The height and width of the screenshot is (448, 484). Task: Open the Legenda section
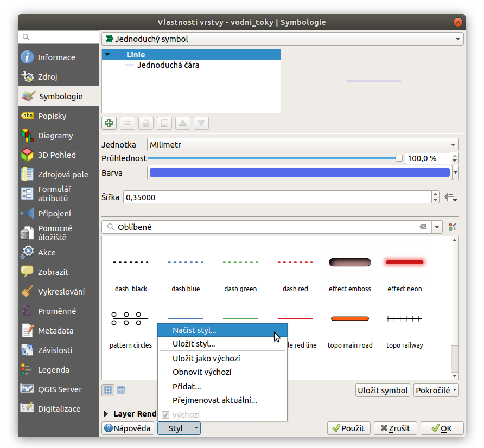click(59, 370)
